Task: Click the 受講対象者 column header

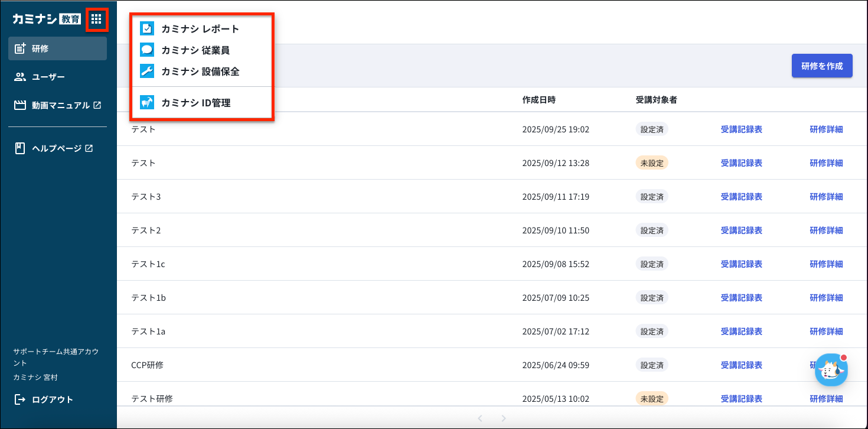Action: [x=656, y=99]
